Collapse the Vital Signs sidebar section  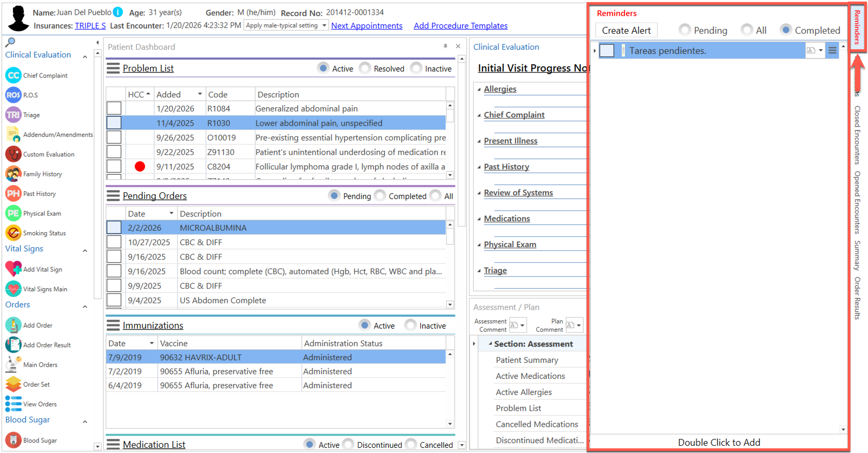[x=85, y=250]
